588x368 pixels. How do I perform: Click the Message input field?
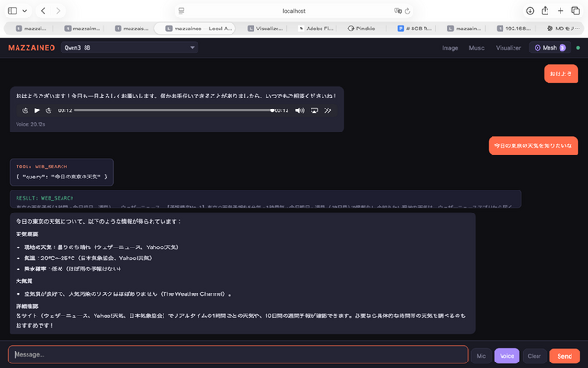tap(238, 355)
